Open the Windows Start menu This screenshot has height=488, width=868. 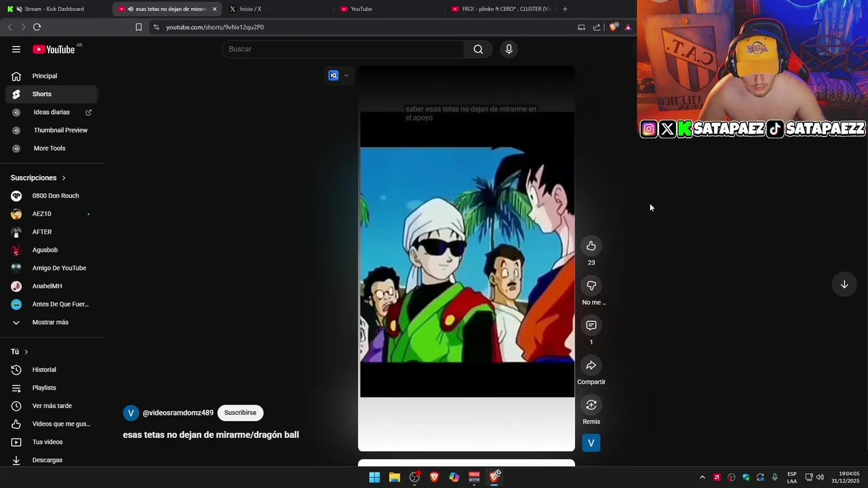click(374, 477)
